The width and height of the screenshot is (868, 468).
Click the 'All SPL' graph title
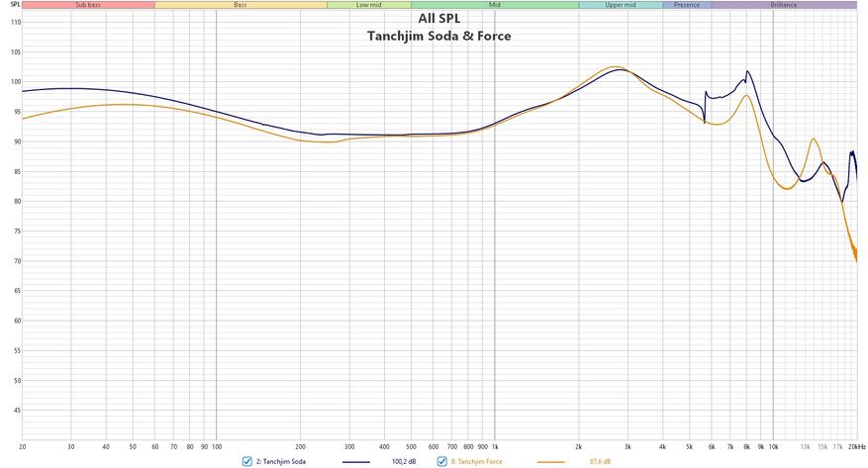click(x=439, y=18)
